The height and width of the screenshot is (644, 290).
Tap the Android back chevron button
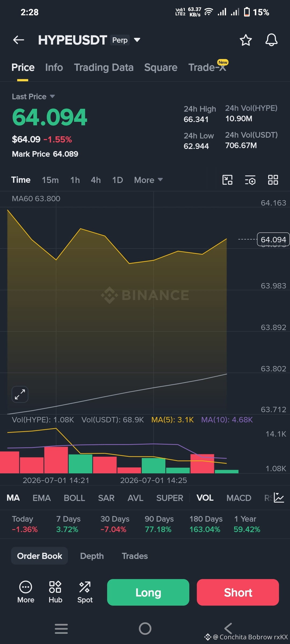[228, 628]
